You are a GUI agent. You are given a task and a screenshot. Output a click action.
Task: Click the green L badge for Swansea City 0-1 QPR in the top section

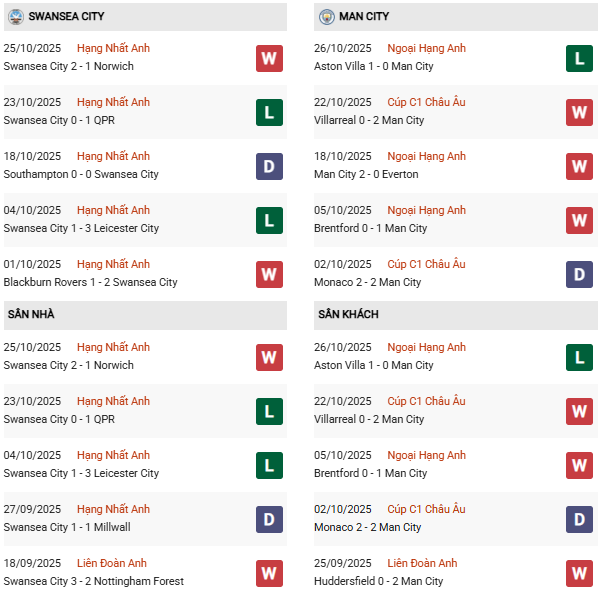pyautogui.click(x=269, y=112)
